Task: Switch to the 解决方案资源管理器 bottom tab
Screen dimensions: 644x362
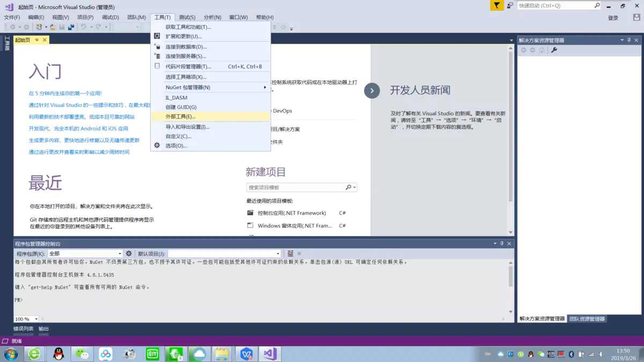Action: (542, 319)
